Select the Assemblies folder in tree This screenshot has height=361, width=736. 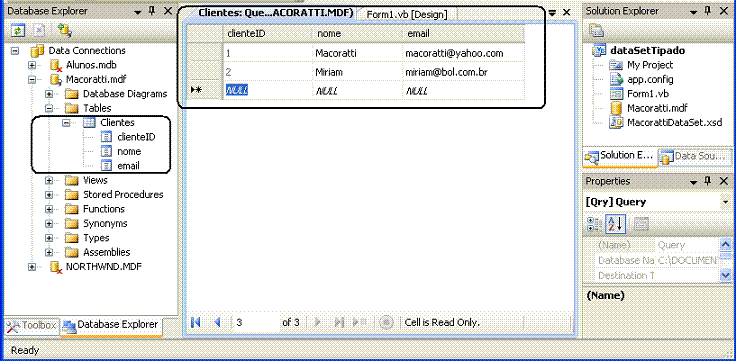click(107, 253)
